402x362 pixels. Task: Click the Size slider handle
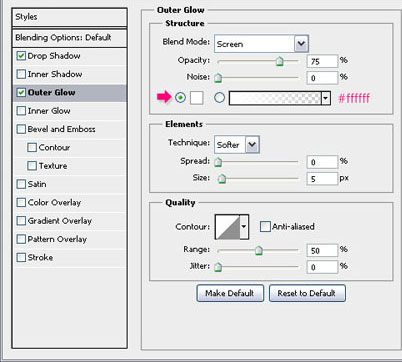pyautogui.click(x=222, y=179)
